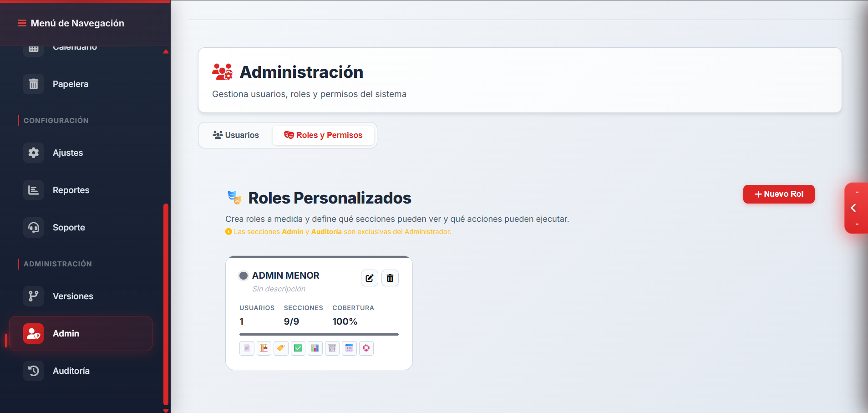Select the Roles y Permisos tab
This screenshot has height=413, width=868.
[x=323, y=135]
